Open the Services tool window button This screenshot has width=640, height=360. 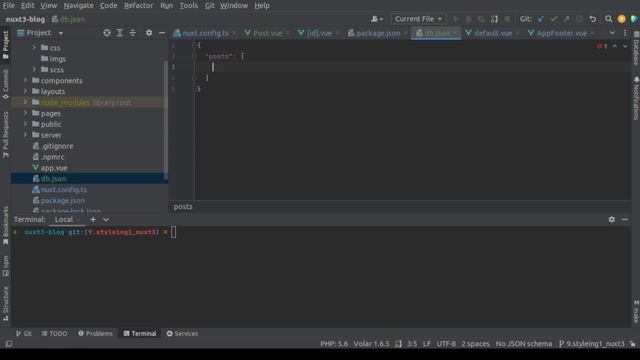click(x=182, y=333)
